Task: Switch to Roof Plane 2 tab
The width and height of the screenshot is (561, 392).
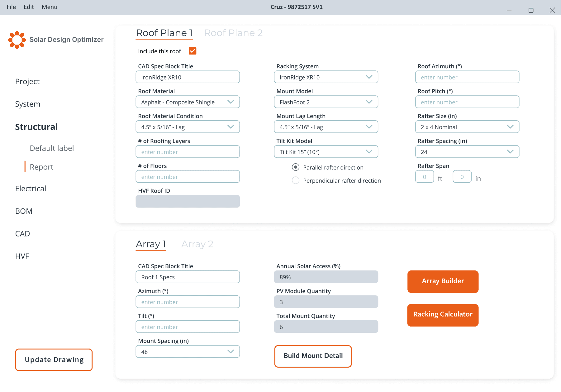Action: pyautogui.click(x=233, y=33)
